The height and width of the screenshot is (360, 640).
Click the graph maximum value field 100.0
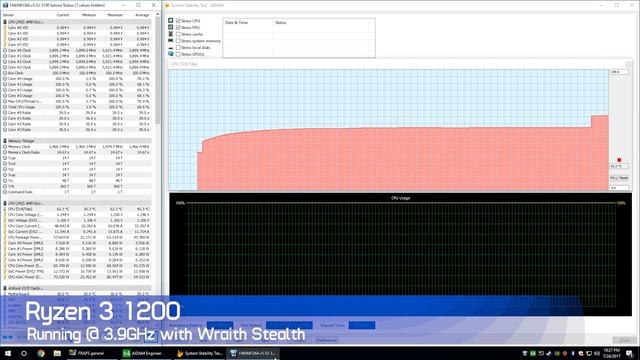(619, 72)
